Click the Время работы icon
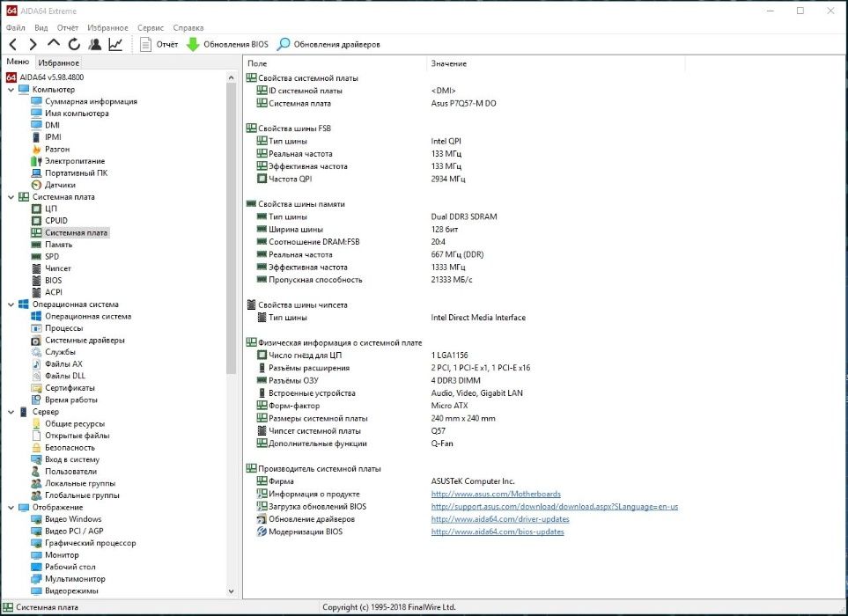 coord(36,400)
